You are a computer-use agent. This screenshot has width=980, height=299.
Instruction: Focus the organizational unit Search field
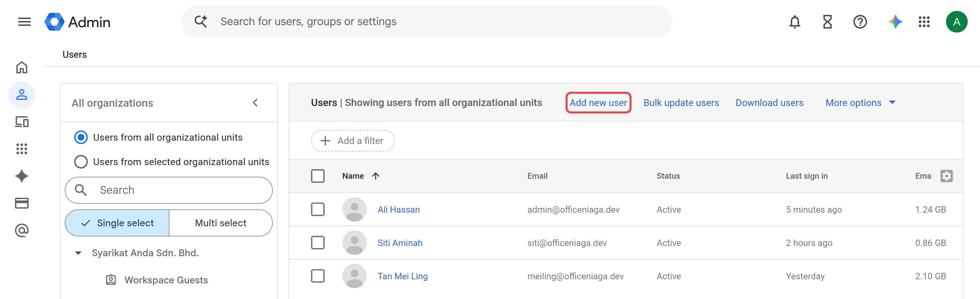[168, 190]
